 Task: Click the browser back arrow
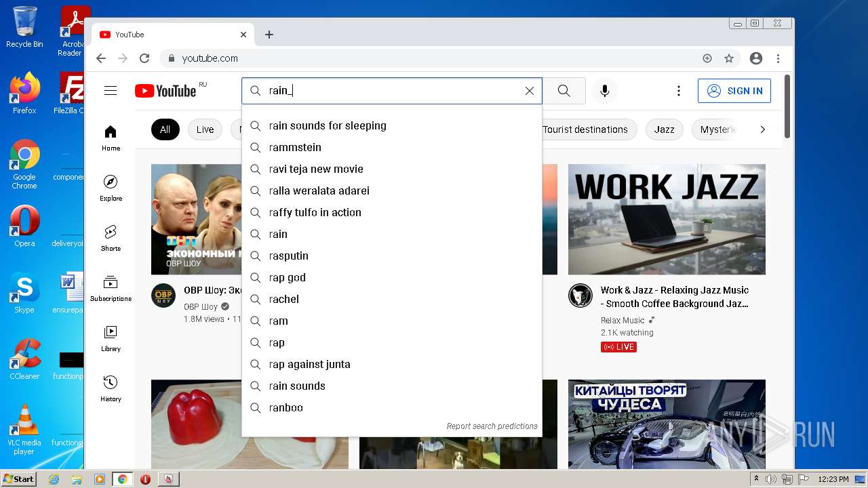pyautogui.click(x=101, y=58)
